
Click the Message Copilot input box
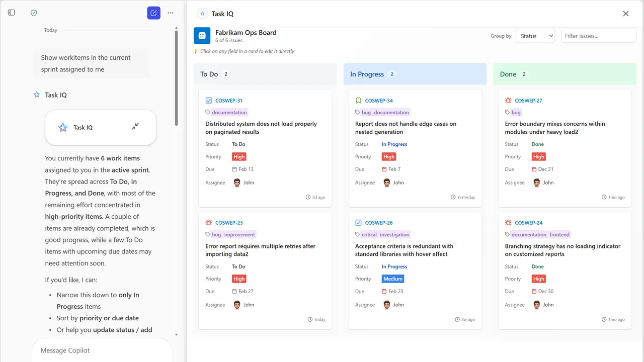point(102,350)
